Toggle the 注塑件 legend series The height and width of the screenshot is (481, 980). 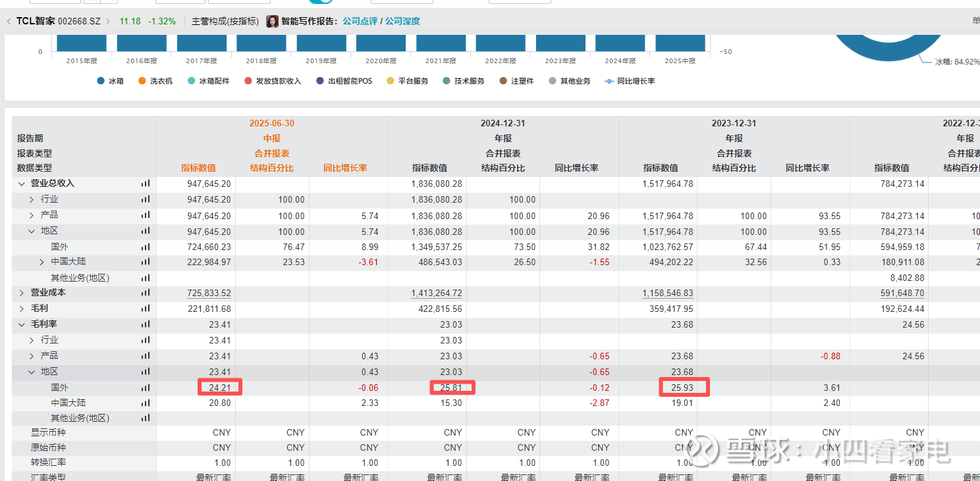[x=516, y=81]
